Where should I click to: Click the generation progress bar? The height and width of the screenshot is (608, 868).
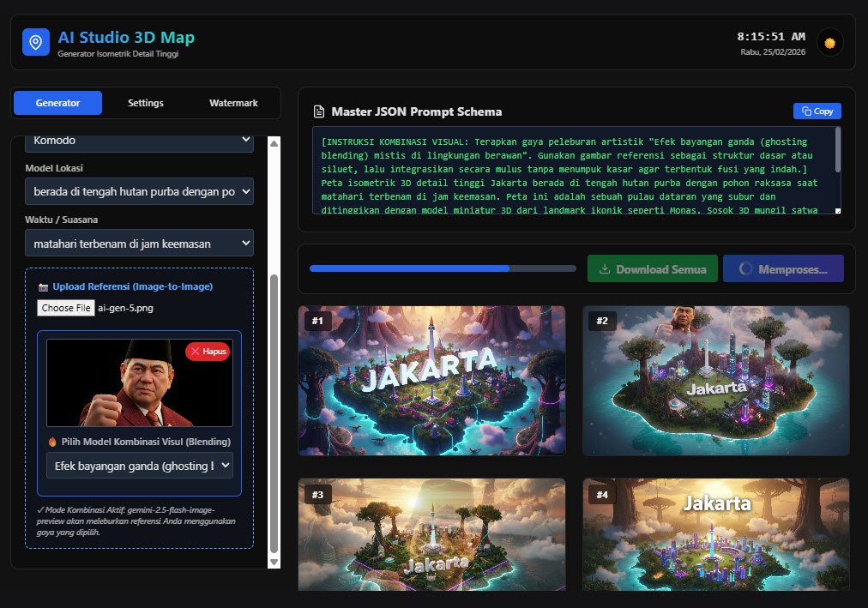443,269
